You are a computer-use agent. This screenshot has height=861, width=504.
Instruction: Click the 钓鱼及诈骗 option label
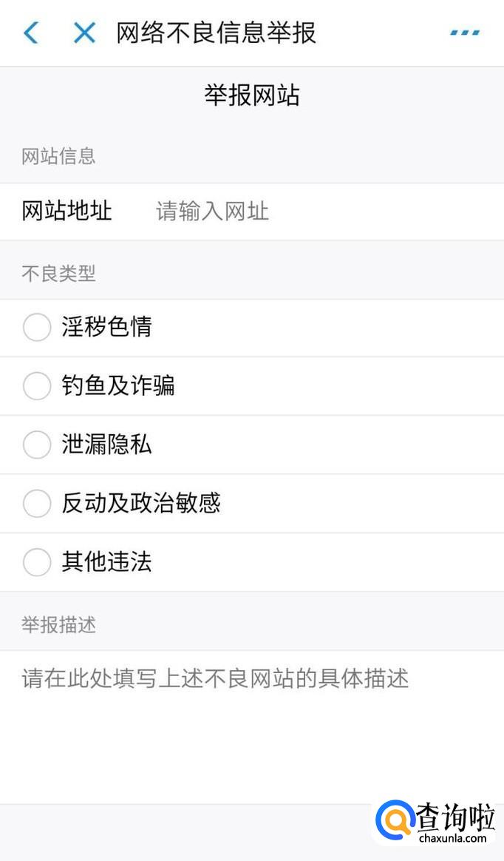point(118,386)
